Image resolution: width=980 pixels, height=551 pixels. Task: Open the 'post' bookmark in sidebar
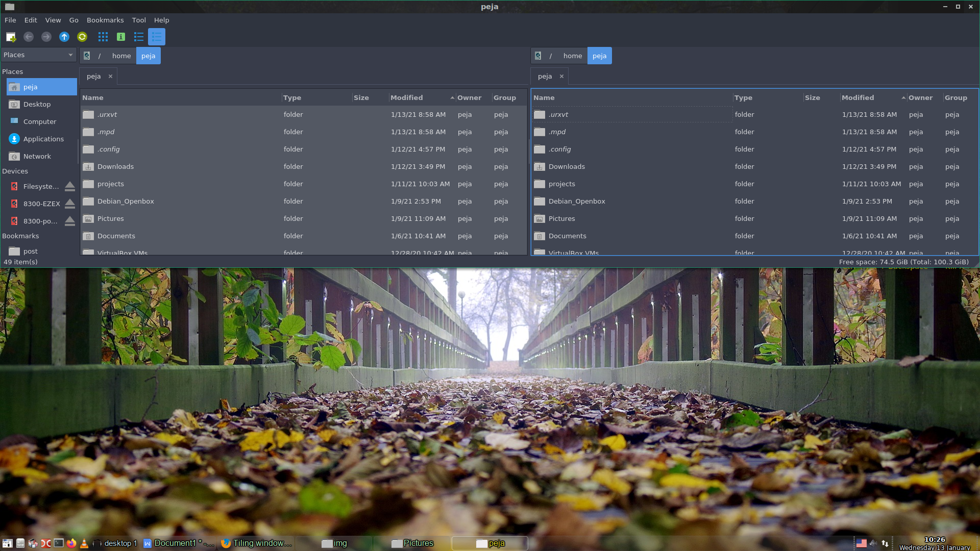coord(41,251)
